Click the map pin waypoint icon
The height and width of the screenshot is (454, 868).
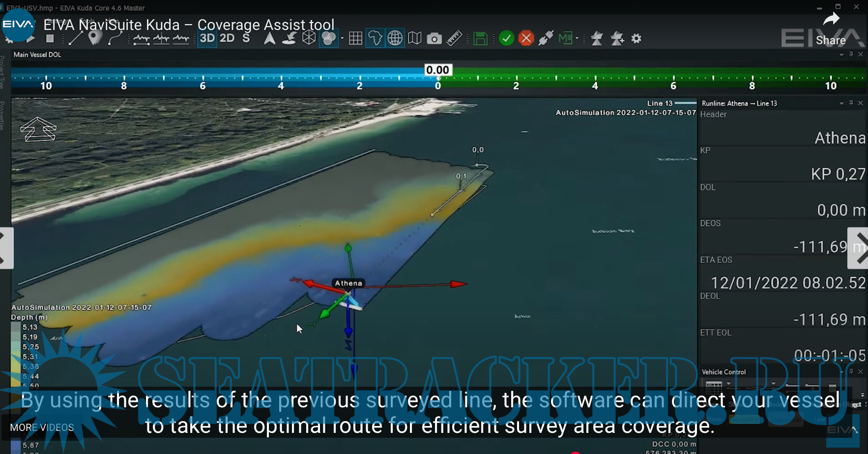point(95,38)
